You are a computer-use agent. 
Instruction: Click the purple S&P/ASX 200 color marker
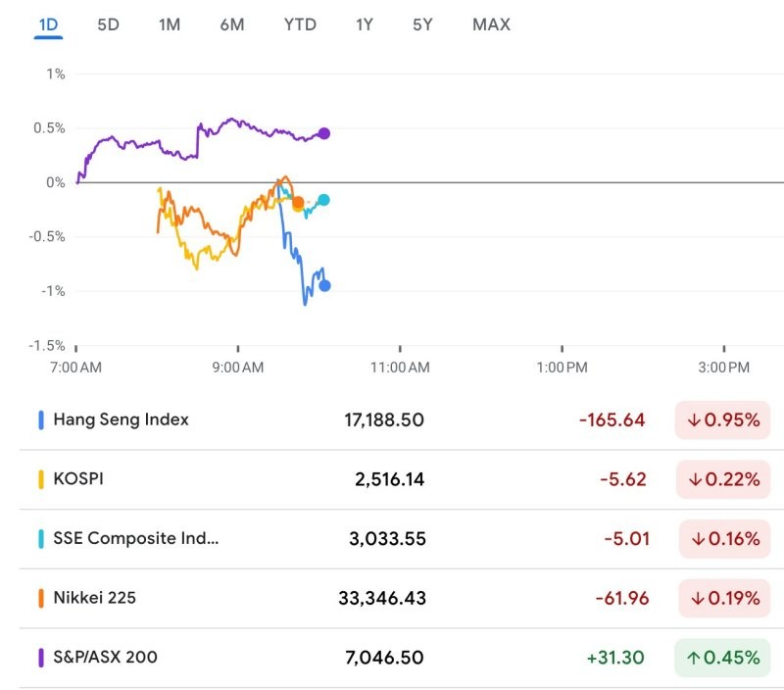(41, 658)
